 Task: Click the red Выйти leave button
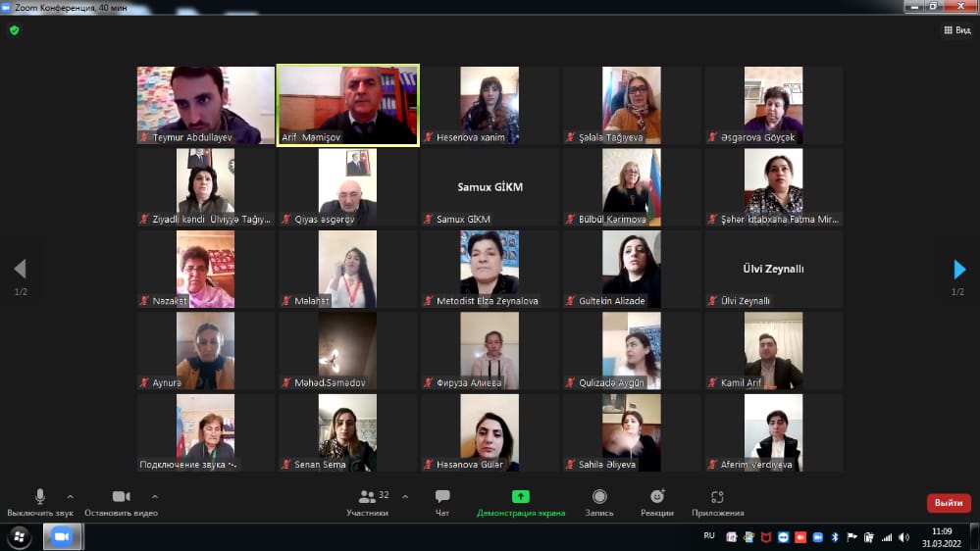[x=948, y=503]
